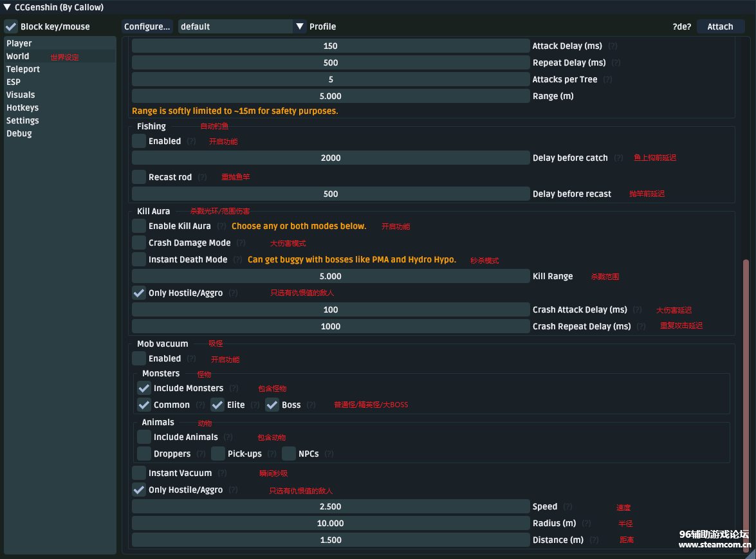Collapse the CCGenshin window with title triangle
Viewport: 756px width, 559px height.
pyautogui.click(x=7, y=8)
